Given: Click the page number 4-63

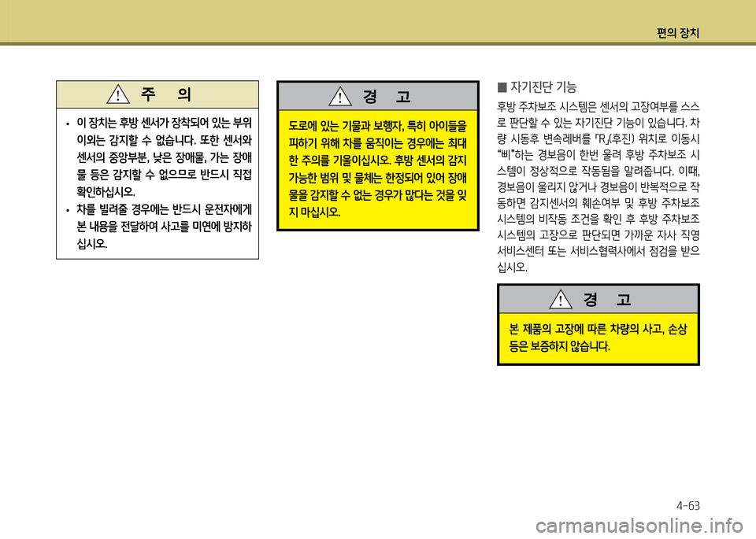Looking at the screenshot, I should pos(688,506).
